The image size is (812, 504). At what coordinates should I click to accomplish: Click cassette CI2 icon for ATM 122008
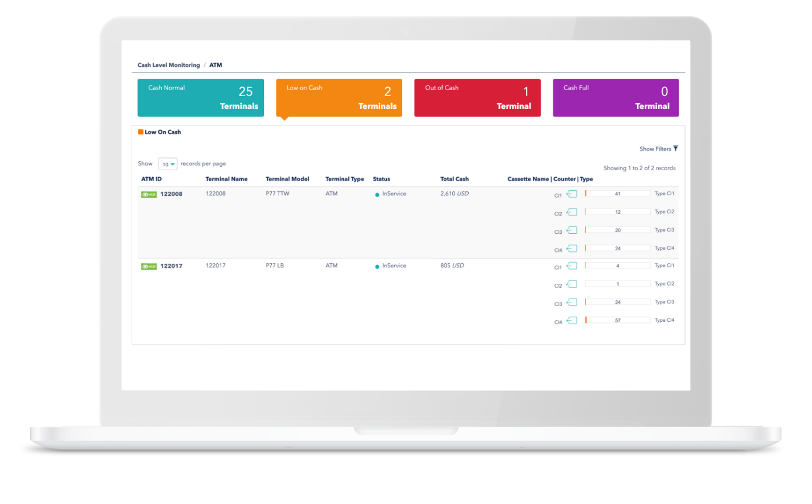click(x=572, y=212)
